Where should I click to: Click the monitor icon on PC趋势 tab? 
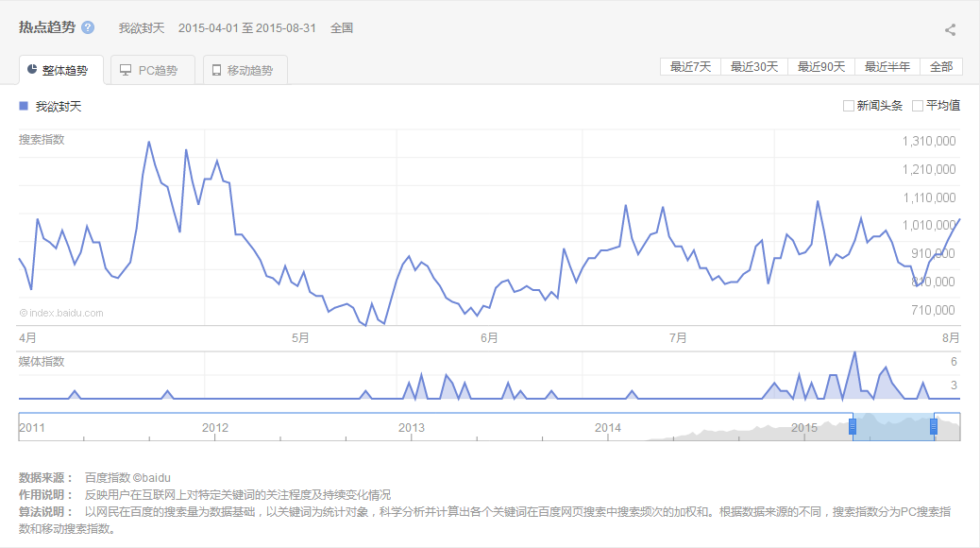(126, 70)
